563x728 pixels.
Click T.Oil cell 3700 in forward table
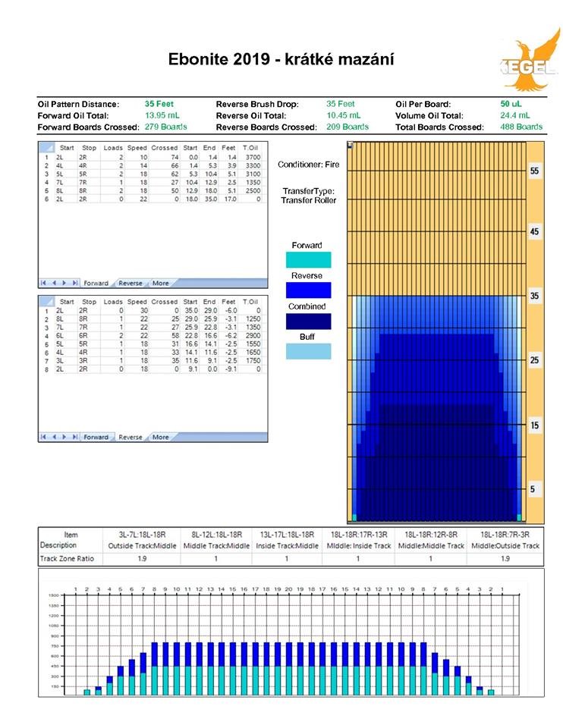253,158
